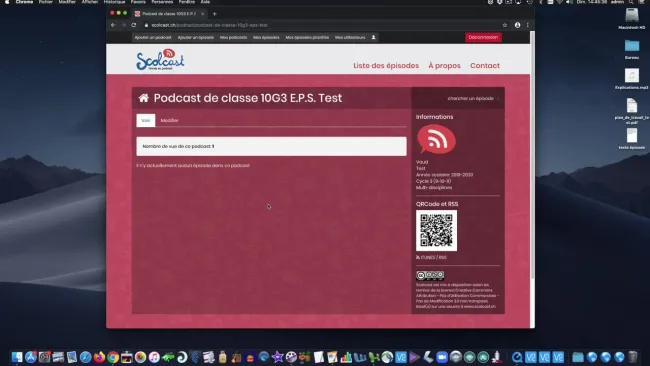Open 'Mes épisodes' link
This screenshot has width=650, height=366.
coord(266,37)
